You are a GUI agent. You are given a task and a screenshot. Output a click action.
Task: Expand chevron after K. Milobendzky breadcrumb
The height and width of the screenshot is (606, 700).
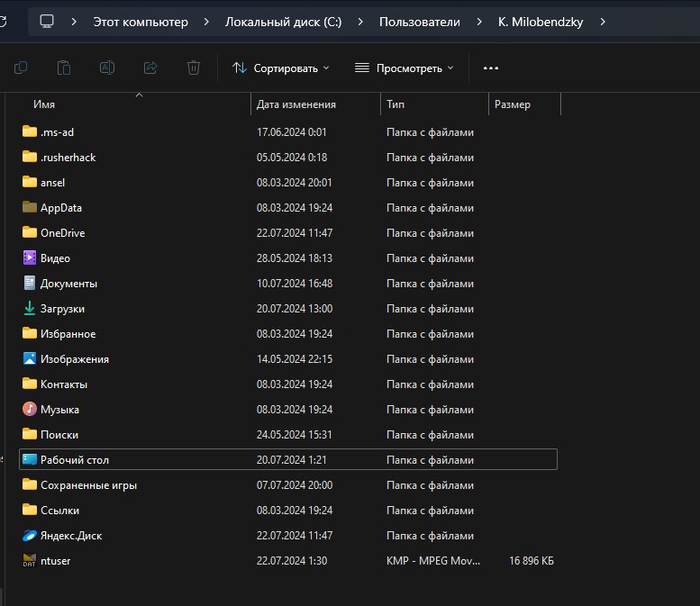click(603, 22)
